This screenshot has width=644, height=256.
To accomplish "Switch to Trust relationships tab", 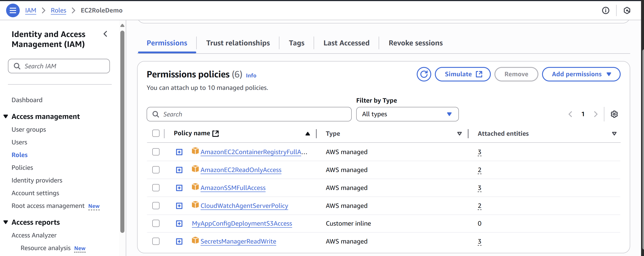I will [x=238, y=43].
